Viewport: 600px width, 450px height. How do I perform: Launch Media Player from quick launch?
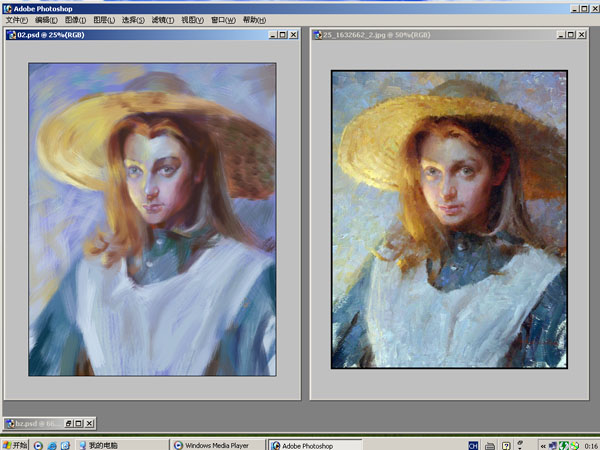38,445
